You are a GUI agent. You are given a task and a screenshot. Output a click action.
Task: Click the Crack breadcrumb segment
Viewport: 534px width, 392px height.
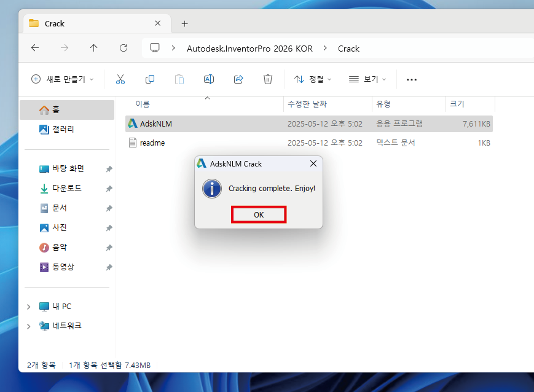click(x=348, y=49)
